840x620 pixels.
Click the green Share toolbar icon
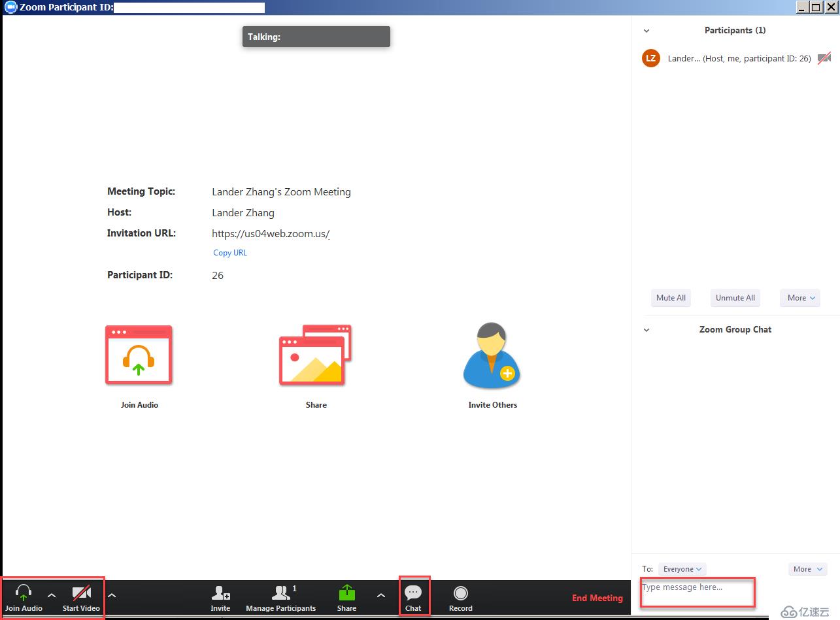(346, 593)
